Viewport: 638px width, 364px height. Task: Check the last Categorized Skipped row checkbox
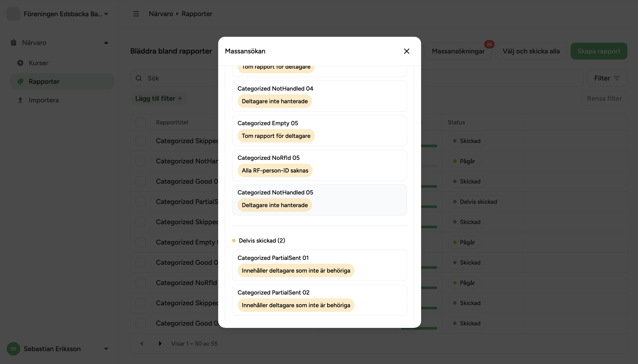click(x=140, y=303)
